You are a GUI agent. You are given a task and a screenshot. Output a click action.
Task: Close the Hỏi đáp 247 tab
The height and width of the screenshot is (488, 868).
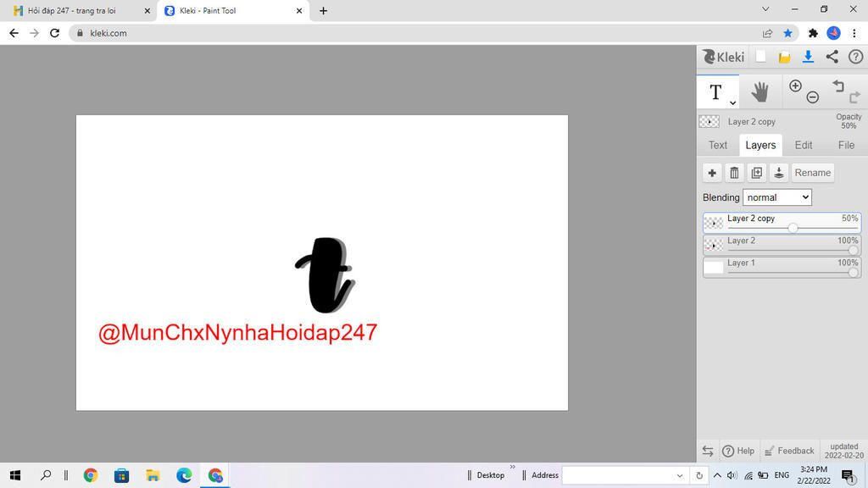tap(147, 10)
